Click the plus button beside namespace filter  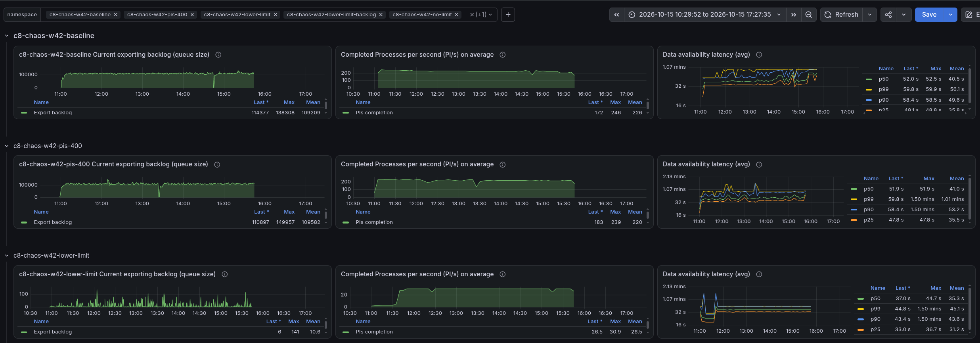click(x=508, y=15)
